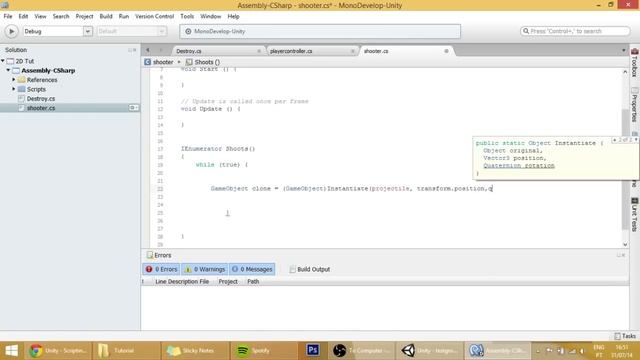Open the Shoots () method breadcrumb
The width and height of the screenshot is (640, 360).
point(203,62)
